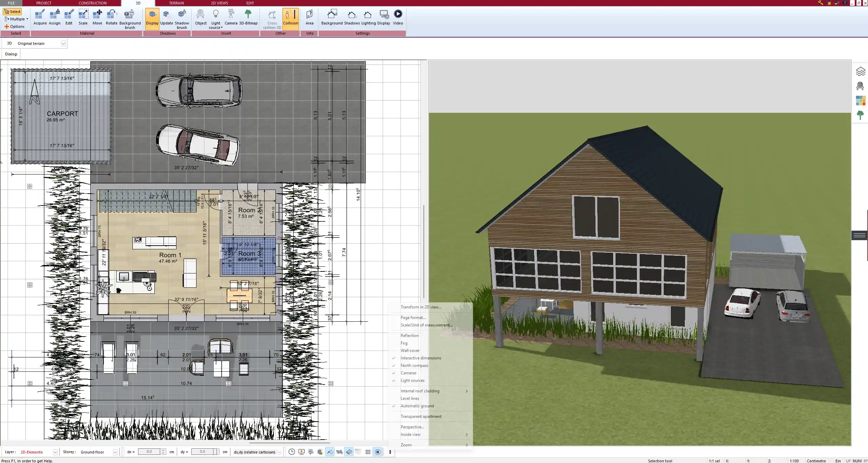The width and height of the screenshot is (868, 463).
Task: Click Transform in 2D view
Action: [x=420, y=307]
